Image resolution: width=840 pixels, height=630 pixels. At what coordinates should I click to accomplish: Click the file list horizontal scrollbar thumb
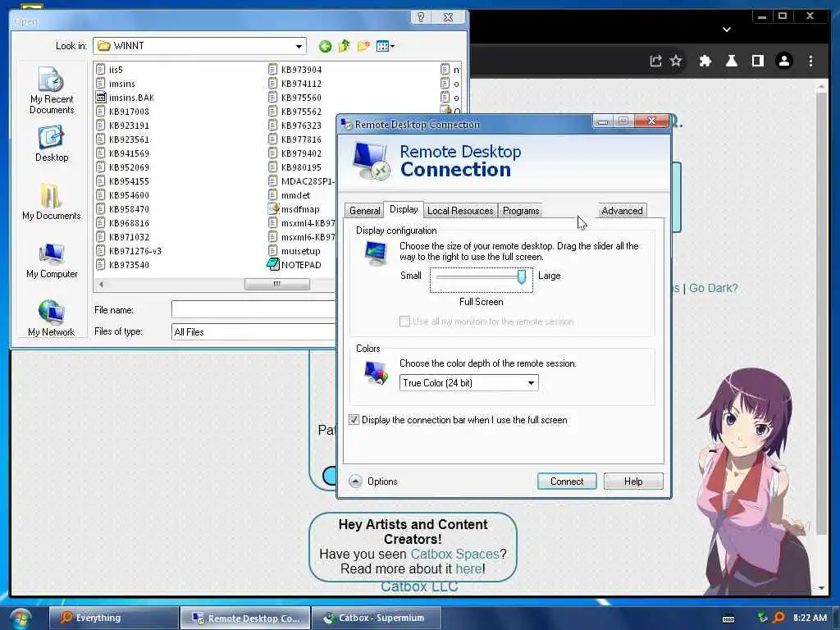pos(277,284)
